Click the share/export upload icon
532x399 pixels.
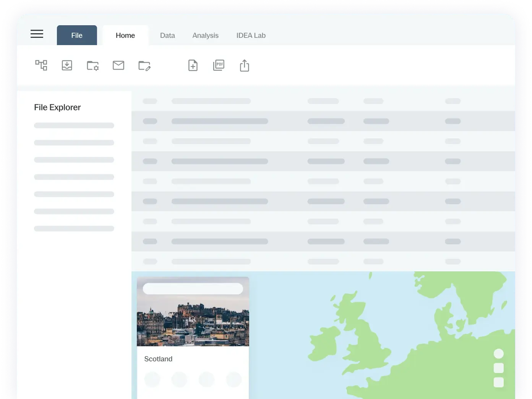[245, 65]
